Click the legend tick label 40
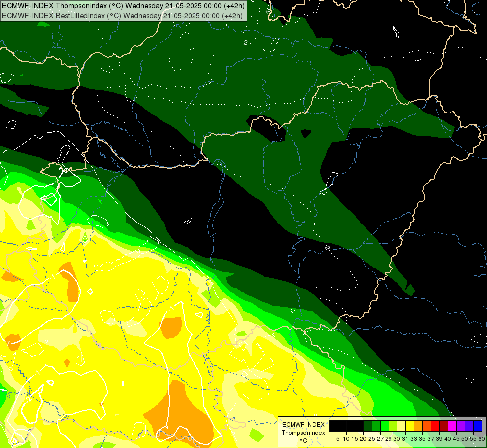Viewport: 487px width, 448px height. 448,439
